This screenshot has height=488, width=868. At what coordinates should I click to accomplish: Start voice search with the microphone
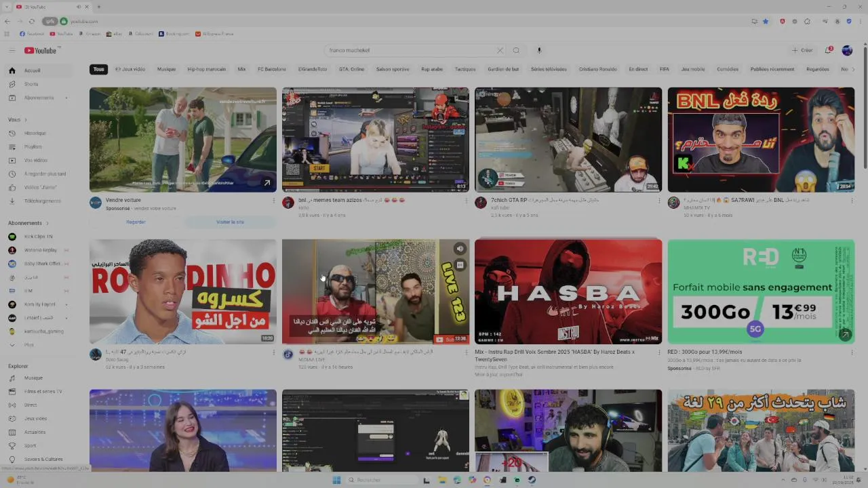pos(539,50)
